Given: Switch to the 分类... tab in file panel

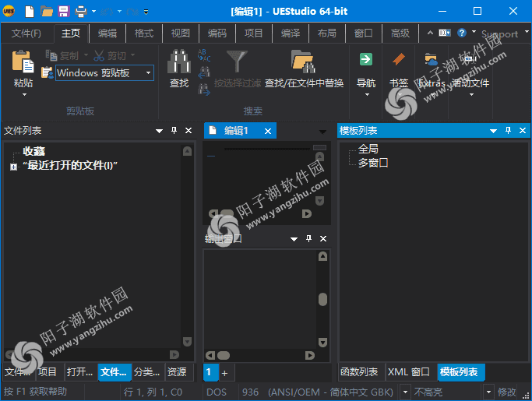Looking at the screenshot, I should click(x=147, y=372).
